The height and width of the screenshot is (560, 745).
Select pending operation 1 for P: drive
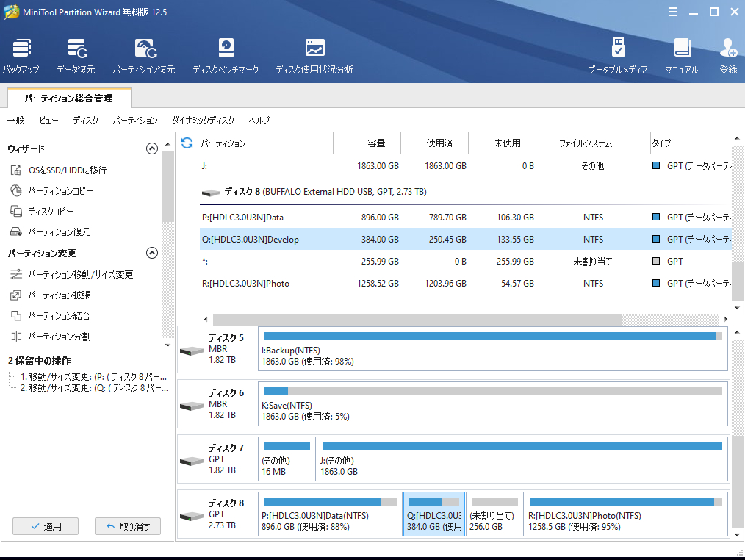pyautogui.click(x=93, y=376)
